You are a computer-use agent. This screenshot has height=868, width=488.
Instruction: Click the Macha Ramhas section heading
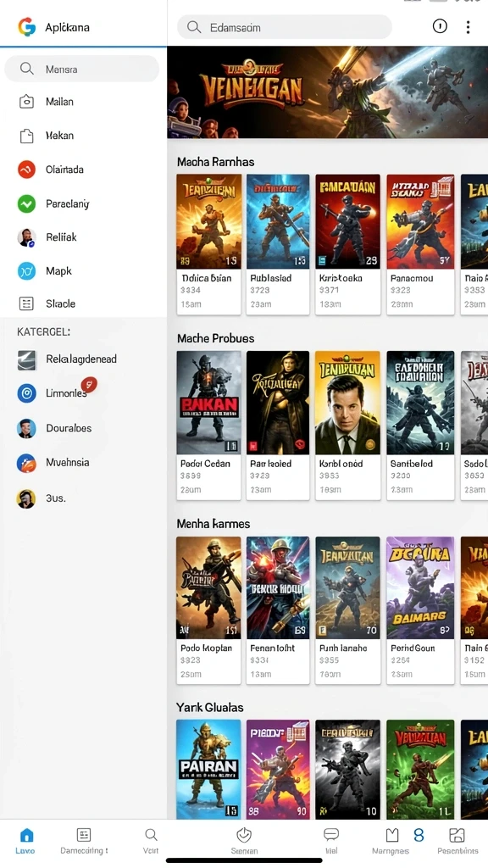(216, 162)
